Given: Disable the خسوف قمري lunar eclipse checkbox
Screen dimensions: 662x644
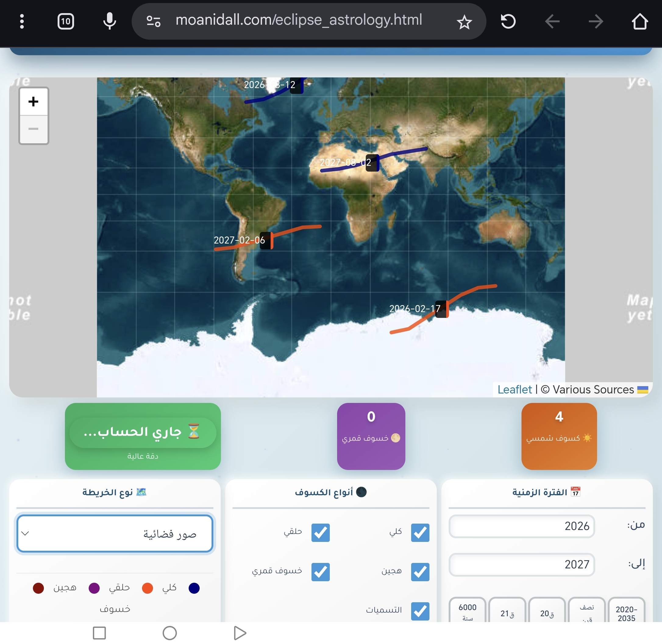Looking at the screenshot, I should 320,572.
